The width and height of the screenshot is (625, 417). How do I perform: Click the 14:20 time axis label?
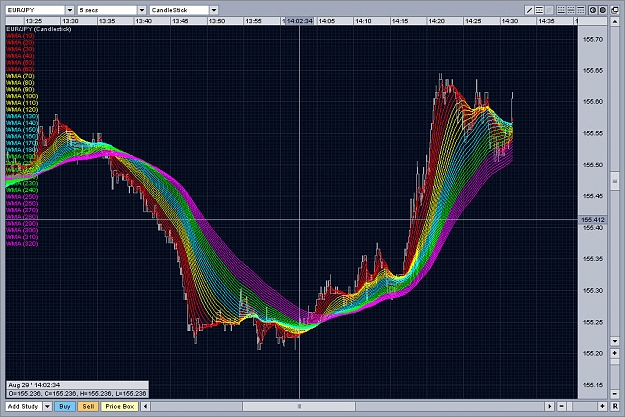tap(436, 21)
